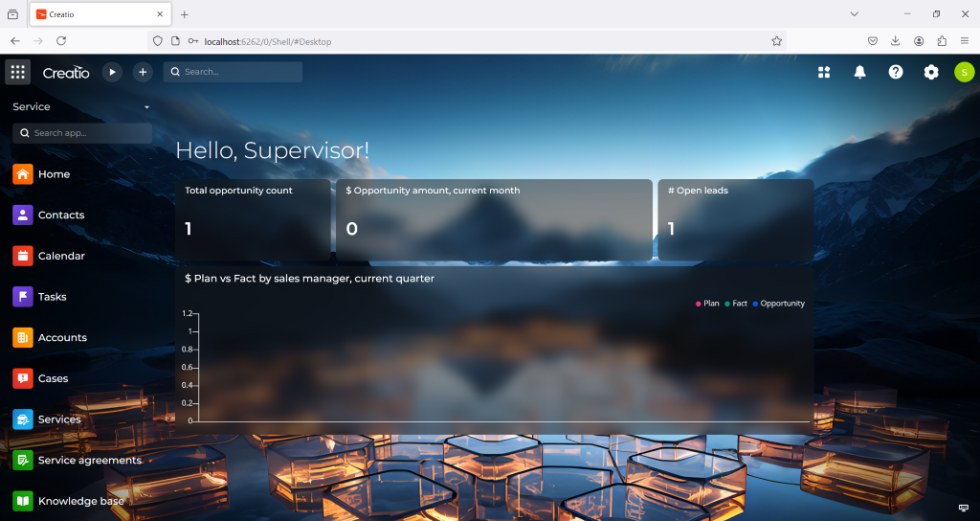Image resolution: width=980 pixels, height=521 pixels.
Task: Open notifications bell
Action: [x=860, y=72]
